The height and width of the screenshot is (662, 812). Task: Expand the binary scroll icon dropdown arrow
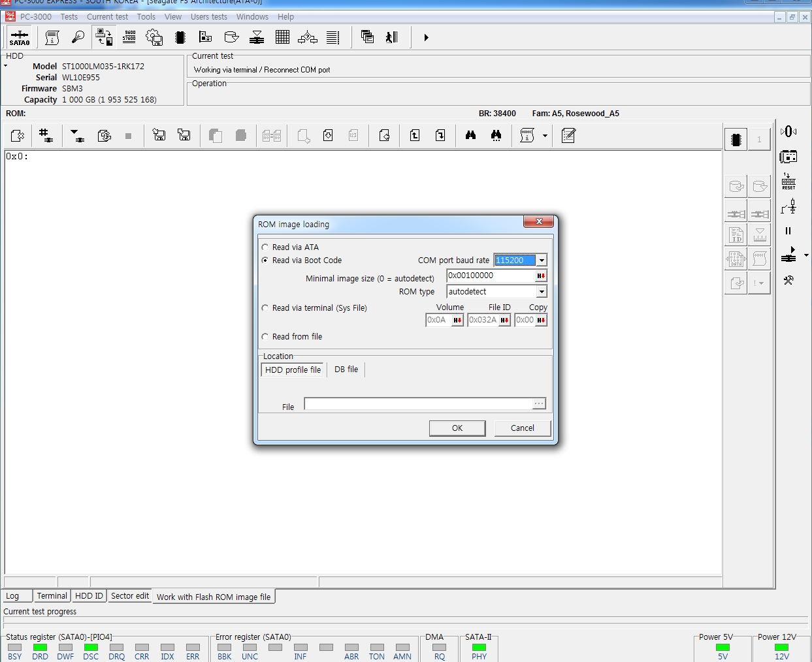pyautogui.click(x=545, y=136)
